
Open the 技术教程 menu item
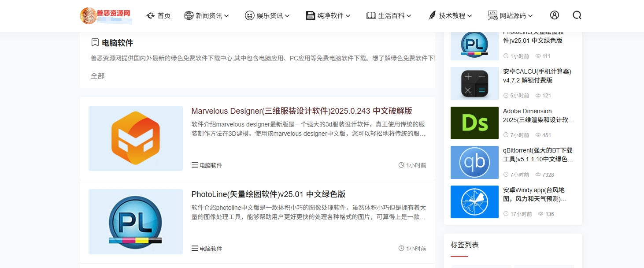point(450,16)
